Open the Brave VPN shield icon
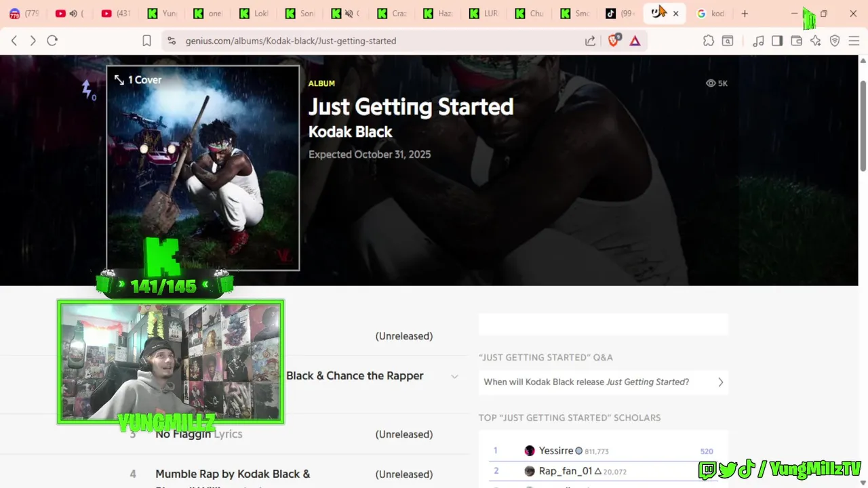Screen dimensions: 868x488 (x=835, y=41)
